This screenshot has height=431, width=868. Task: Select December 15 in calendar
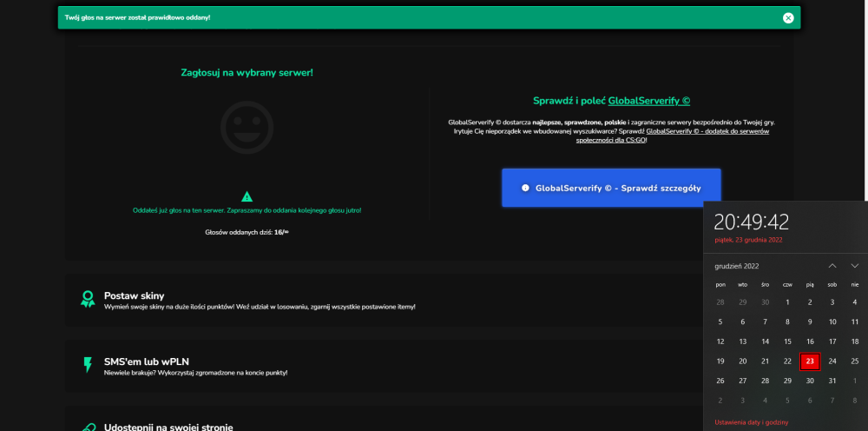[787, 341]
